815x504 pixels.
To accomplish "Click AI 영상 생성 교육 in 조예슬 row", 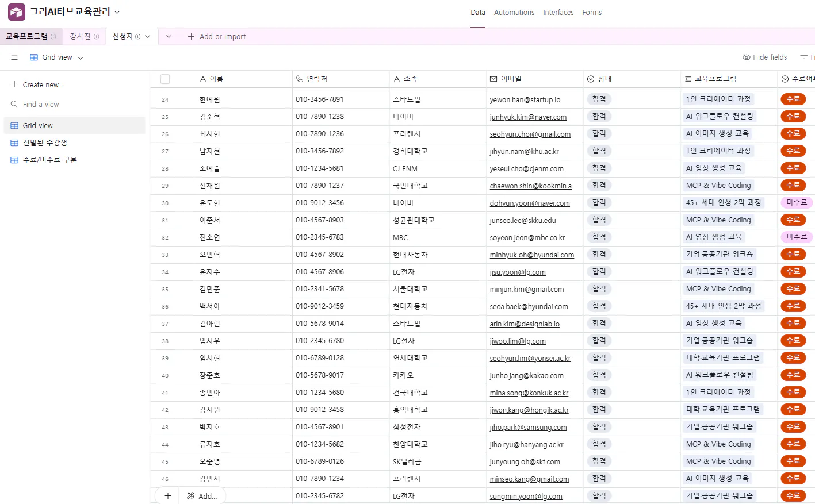I will [x=714, y=168].
